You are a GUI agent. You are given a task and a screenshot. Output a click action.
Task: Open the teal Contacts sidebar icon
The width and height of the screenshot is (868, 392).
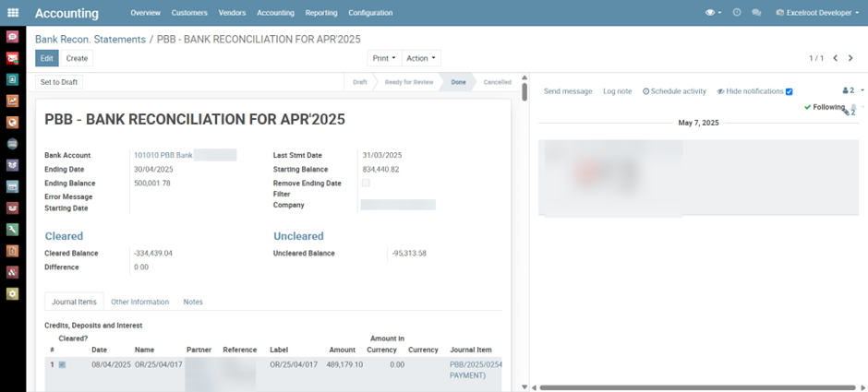coord(13,79)
